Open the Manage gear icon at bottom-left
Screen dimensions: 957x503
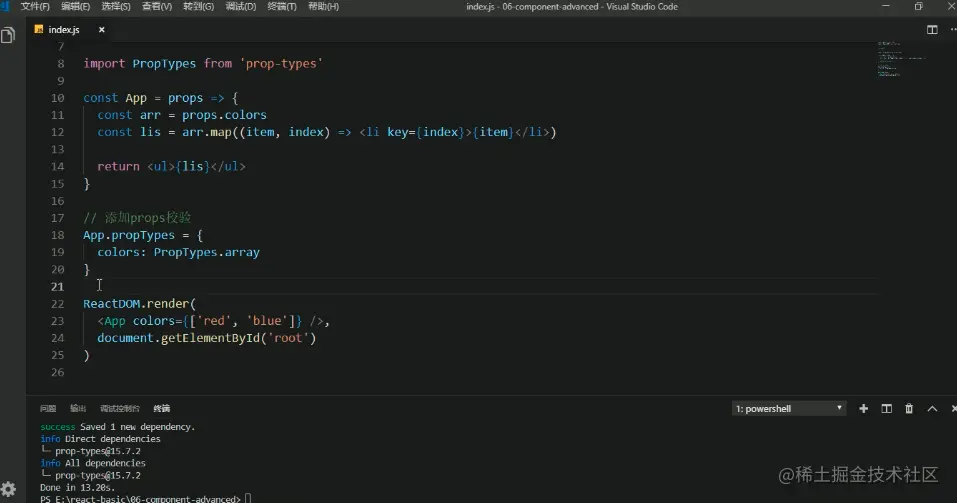8,489
